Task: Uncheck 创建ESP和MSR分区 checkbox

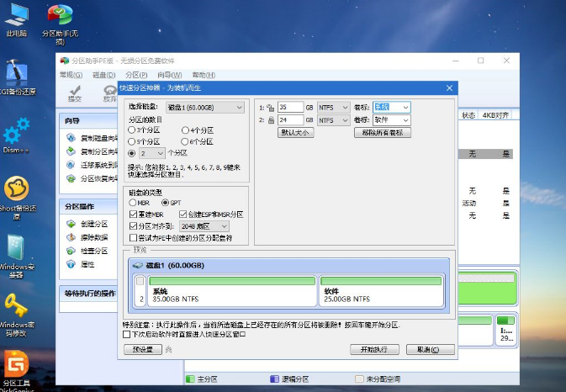Action: pyautogui.click(x=183, y=215)
